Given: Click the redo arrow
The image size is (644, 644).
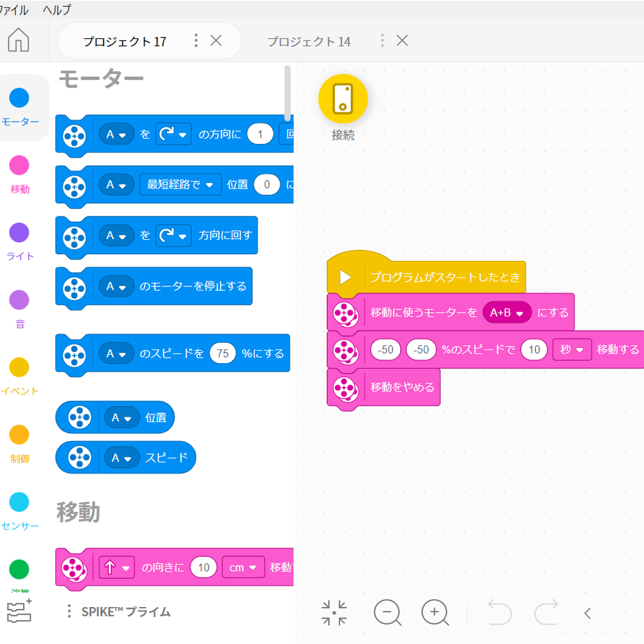Looking at the screenshot, I should pos(546,612).
